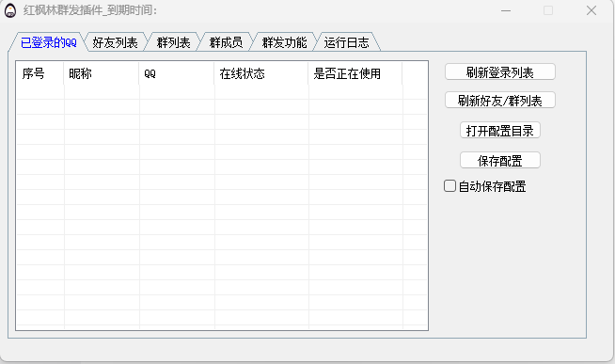The width and height of the screenshot is (615, 364).
Task: Click 刷新好友/群列表 button
Action: pyautogui.click(x=500, y=101)
